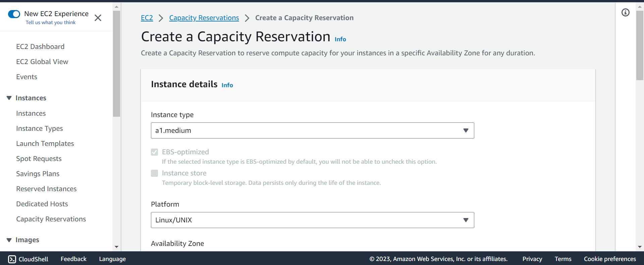The width and height of the screenshot is (644, 265).
Task: Click the main page scrollbar down arrow
Action: pos(640,247)
